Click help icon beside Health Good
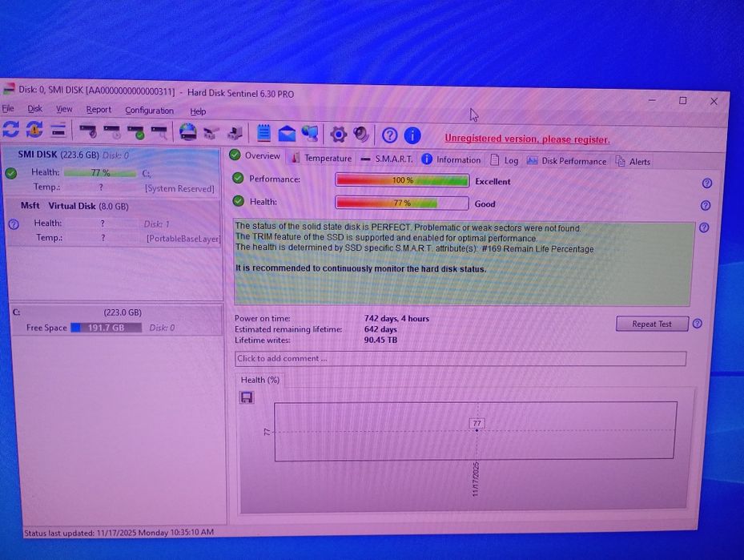The height and width of the screenshot is (560, 744). pos(706,205)
